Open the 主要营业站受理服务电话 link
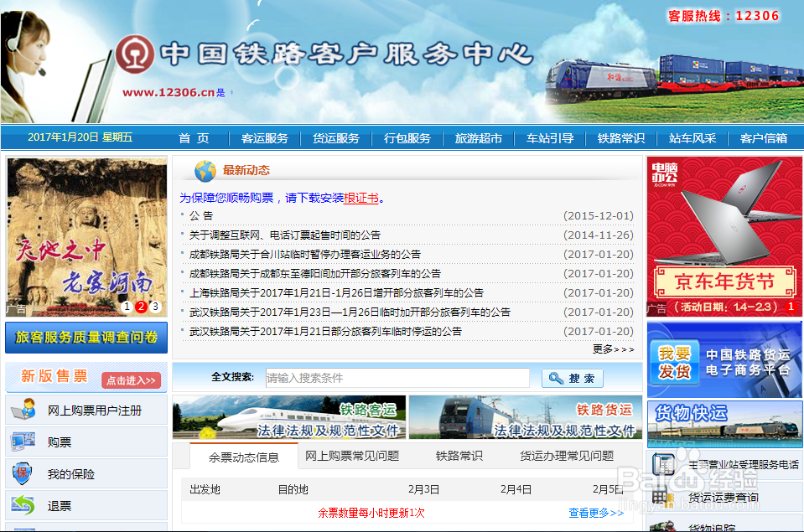The height and width of the screenshot is (532, 804). 744,464
